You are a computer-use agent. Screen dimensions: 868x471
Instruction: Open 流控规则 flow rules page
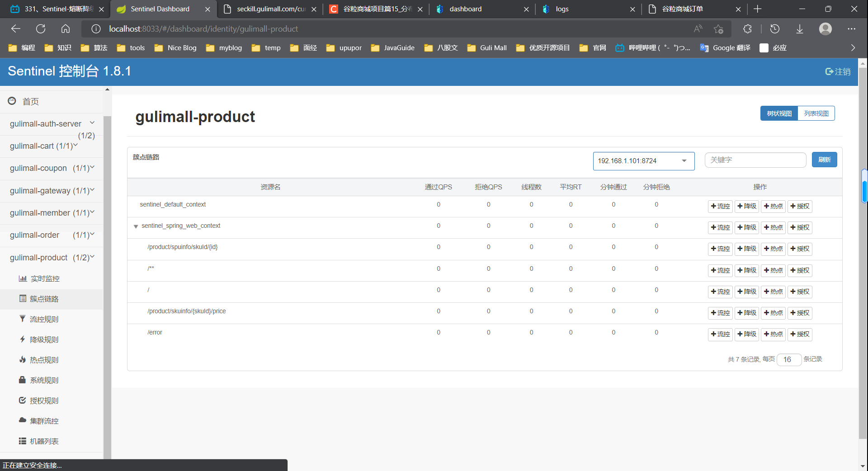(39, 320)
